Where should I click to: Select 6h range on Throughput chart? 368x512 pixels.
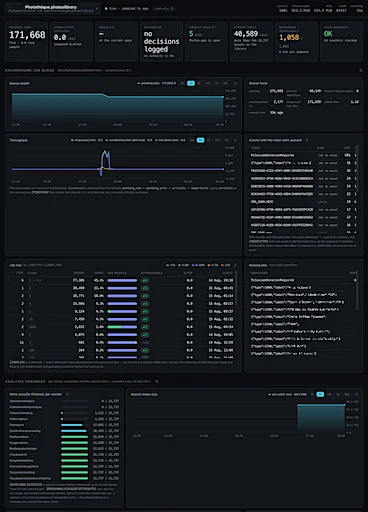209,140
